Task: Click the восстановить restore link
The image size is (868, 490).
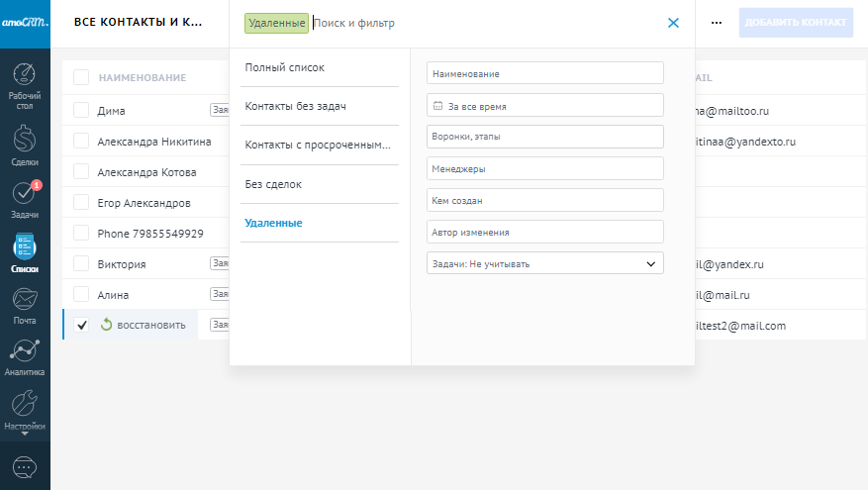Action: click(150, 325)
